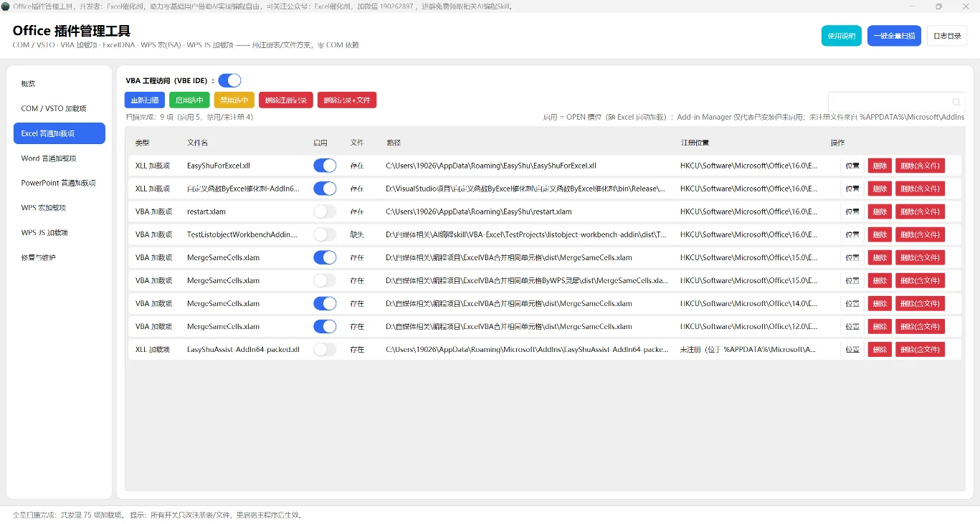
Task: Switch to WPS JS 加载项 section
Action: pyautogui.click(x=60, y=232)
